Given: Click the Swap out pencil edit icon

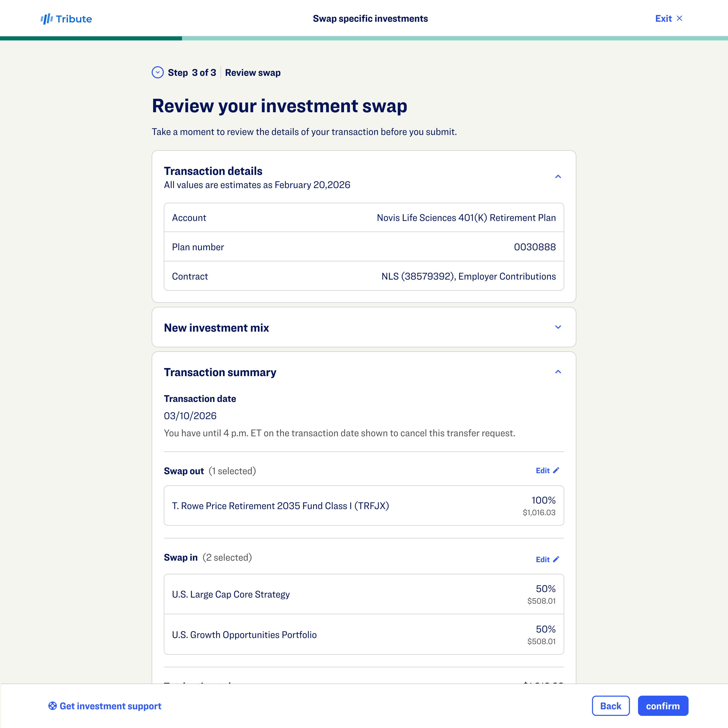Looking at the screenshot, I should click(x=556, y=470).
